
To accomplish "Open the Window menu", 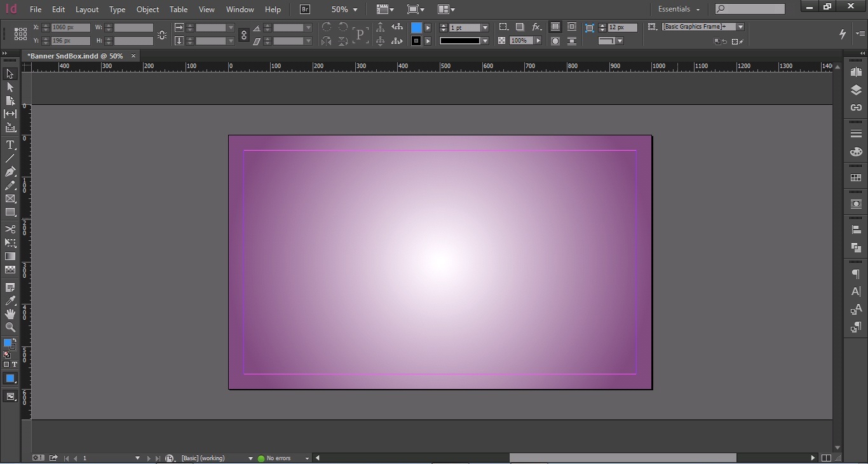I will coord(240,10).
